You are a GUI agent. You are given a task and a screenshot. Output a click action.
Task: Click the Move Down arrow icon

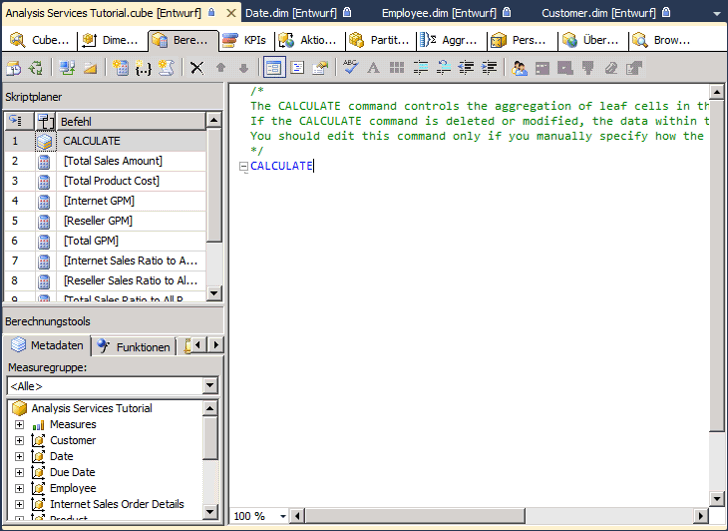click(x=243, y=68)
